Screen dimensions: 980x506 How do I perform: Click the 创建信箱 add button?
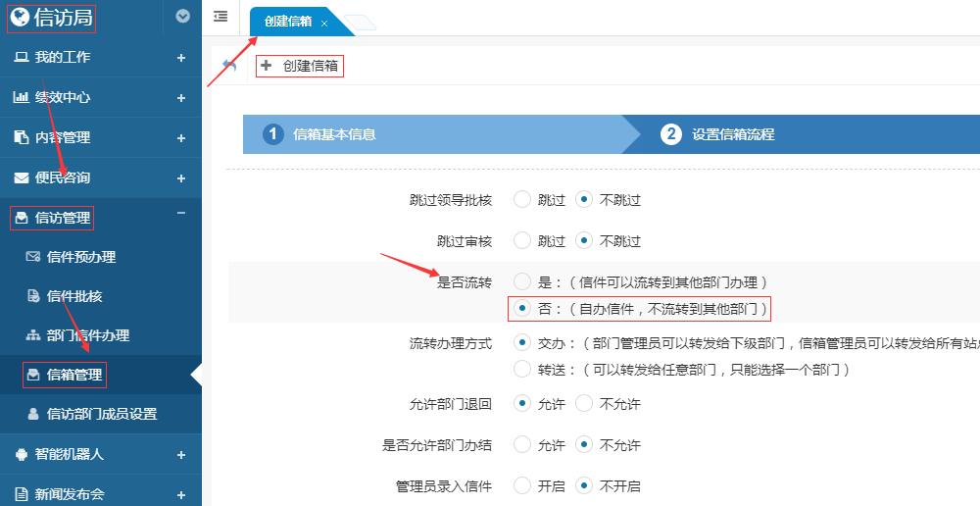(x=300, y=67)
